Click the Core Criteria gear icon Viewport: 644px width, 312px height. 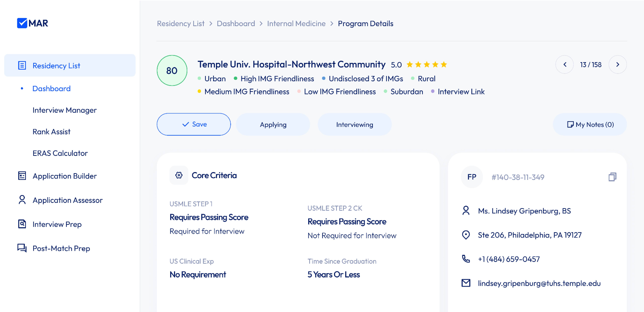pos(179,175)
